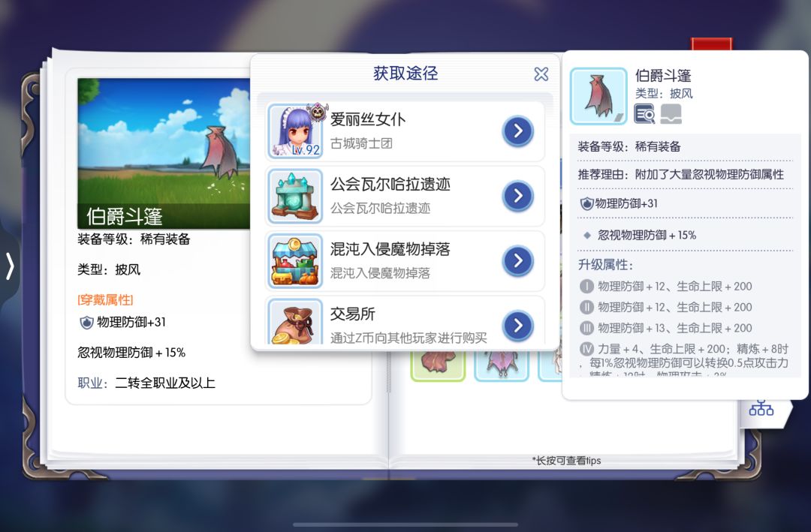Tap the 伯爵斗篷 cape icon in tooltip

click(x=598, y=97)
